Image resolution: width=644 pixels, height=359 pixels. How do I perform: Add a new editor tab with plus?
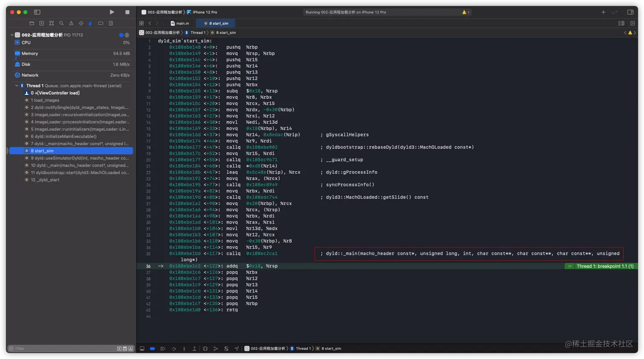click(x=603, y=12)
